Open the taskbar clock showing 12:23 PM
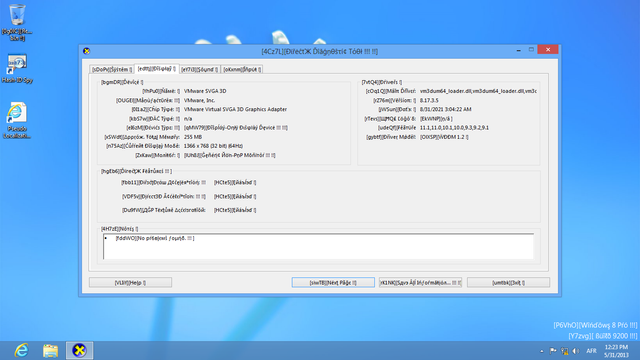 (616, 351)
